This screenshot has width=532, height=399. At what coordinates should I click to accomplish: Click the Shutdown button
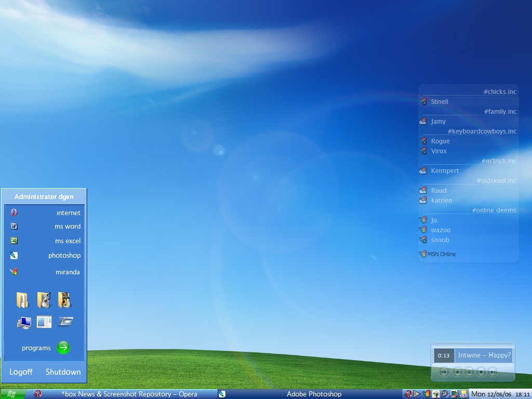[x=63, y=372]
